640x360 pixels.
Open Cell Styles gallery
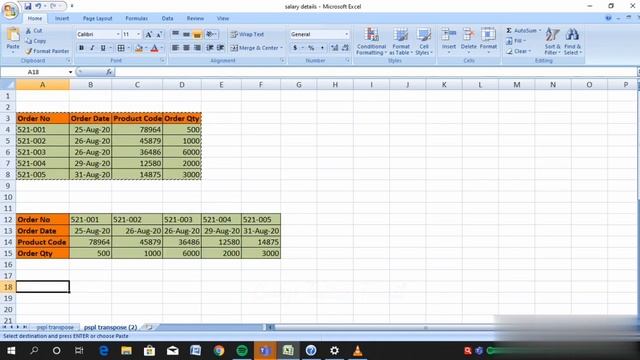[x=424, y=41]
